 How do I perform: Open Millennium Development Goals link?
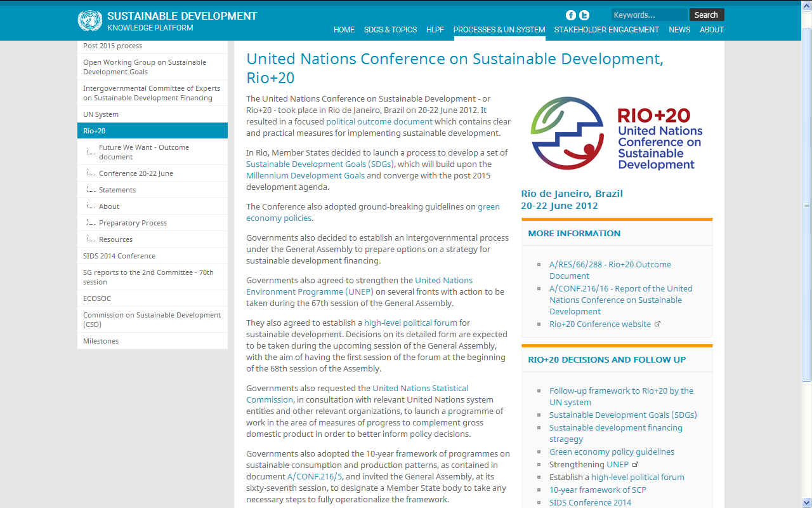(305, 175)
